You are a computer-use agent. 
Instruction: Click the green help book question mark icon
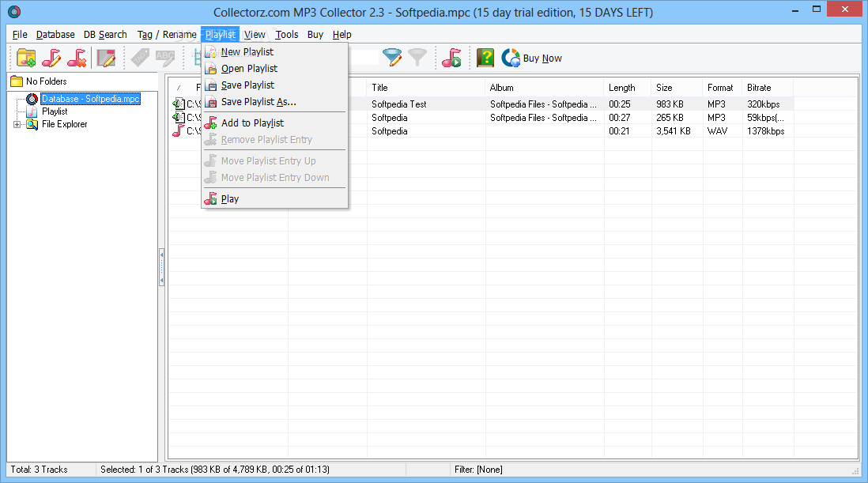click(485, 58)
